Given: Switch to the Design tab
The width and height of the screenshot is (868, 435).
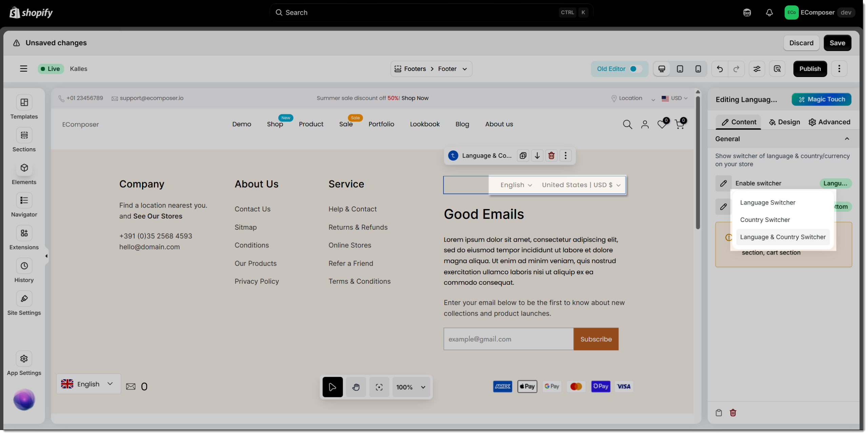Looking at the screenshot, I should (784, 122).
